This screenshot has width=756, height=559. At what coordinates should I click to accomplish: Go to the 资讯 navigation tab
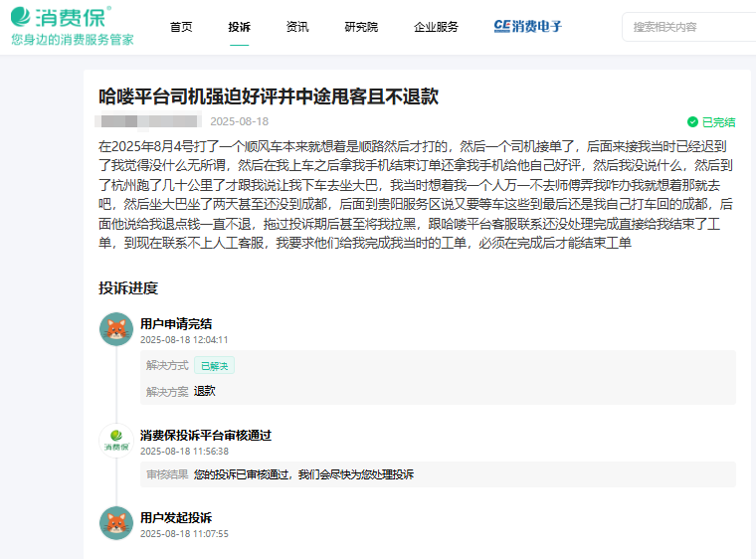pyautogui.click(x=297, y=27)
